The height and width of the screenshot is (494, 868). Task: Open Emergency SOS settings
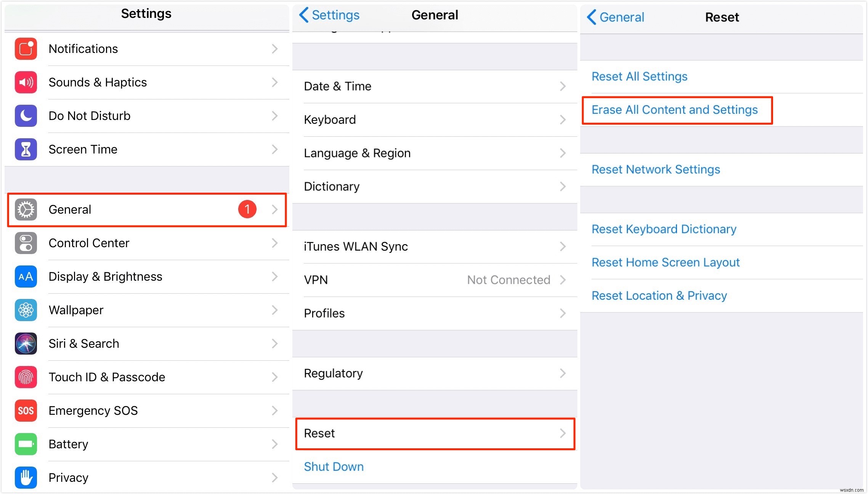pos(146,410)
